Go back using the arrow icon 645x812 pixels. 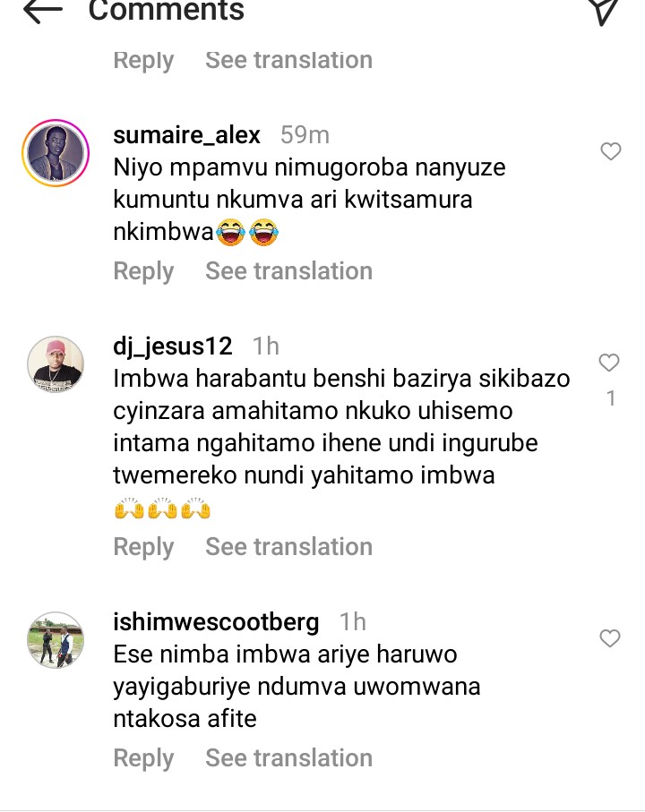[x=43, y=11]
